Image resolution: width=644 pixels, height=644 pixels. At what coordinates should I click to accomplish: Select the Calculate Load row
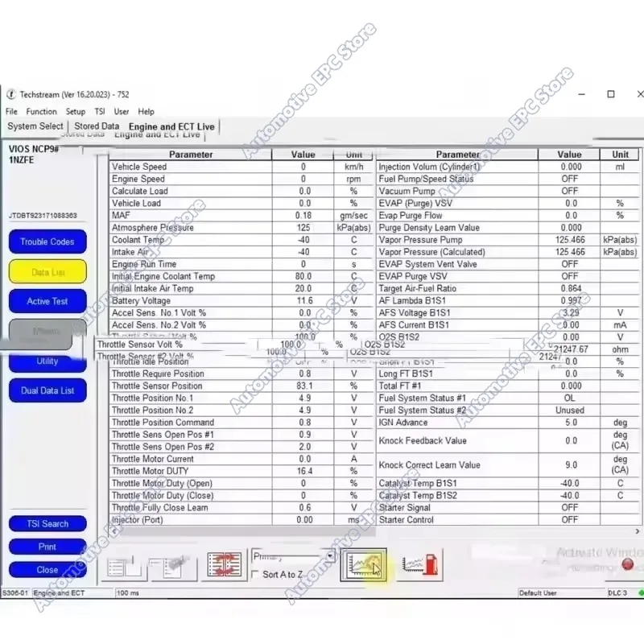tap(241, 191)
